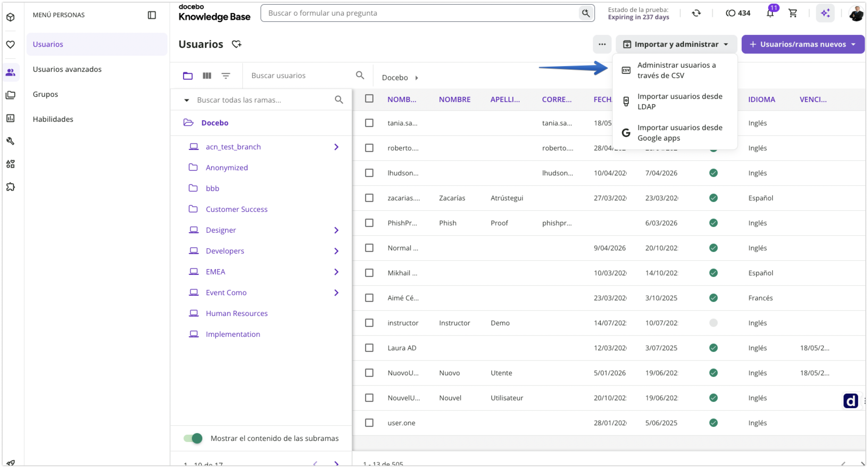Click the refresh sync icon in header
The width and height of the screenshot is (868, 468).
[696, 13]
